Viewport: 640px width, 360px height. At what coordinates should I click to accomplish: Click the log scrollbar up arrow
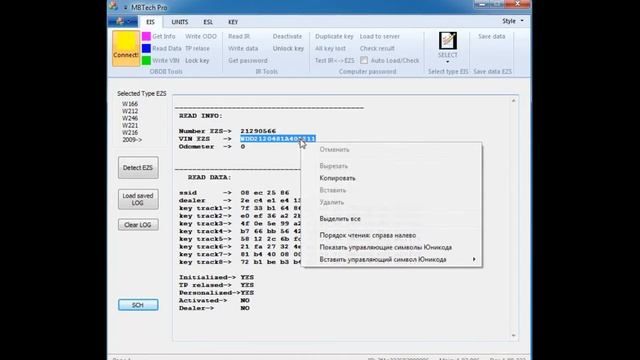pyautogui.click(x=513, y=100)
